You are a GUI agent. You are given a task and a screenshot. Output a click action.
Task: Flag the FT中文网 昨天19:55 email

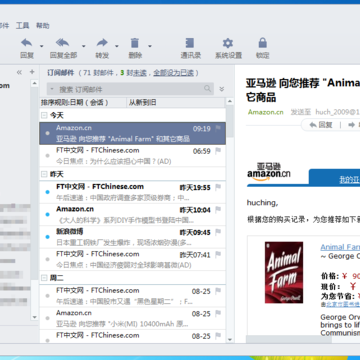218,187
